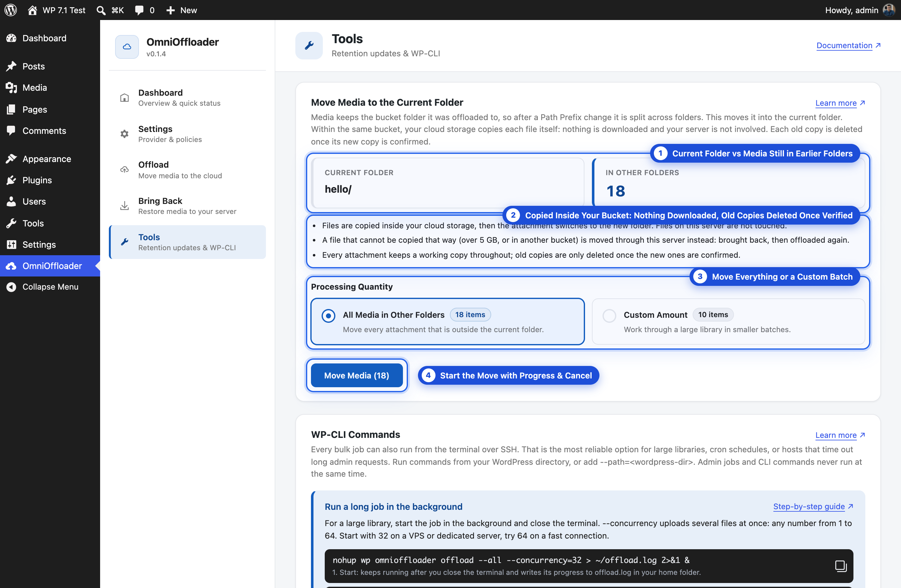Open OmniOffloader Dashboard overview tab

pyautogui.click(x=187, y=98)
